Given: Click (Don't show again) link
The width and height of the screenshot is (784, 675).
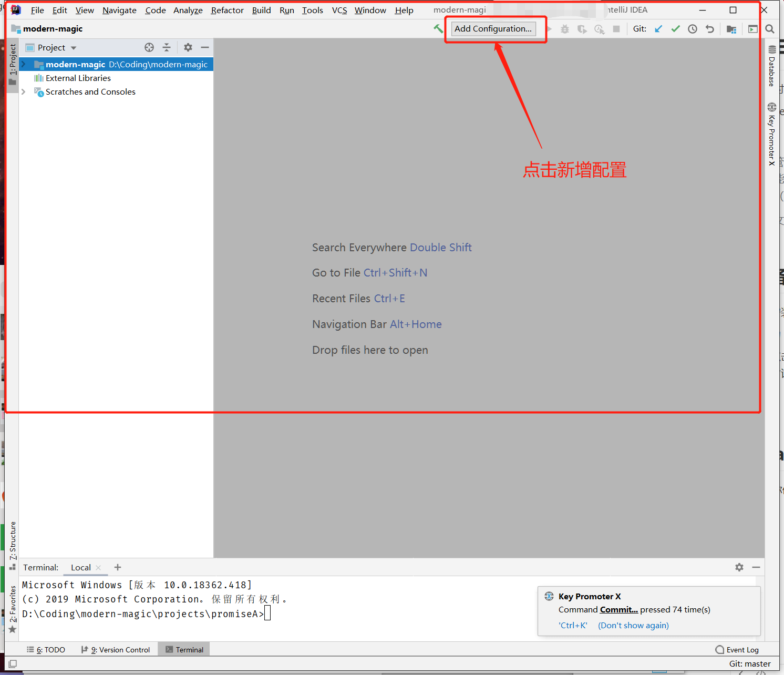Looking at the screenshot, I should click(x=633, y=625).
